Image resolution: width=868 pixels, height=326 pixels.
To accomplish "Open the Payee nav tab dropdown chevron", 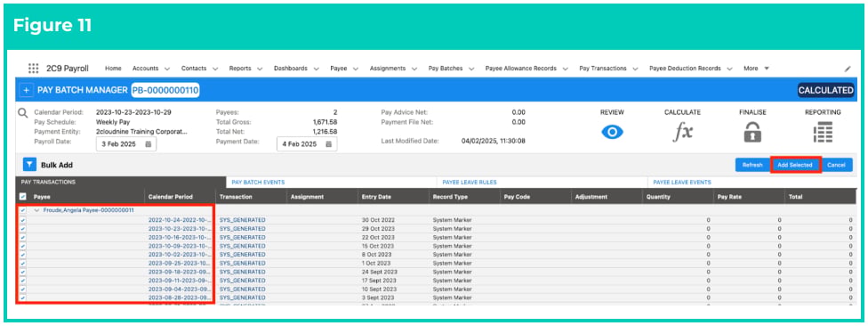I will pyautogui.click(x=356, y=69).
